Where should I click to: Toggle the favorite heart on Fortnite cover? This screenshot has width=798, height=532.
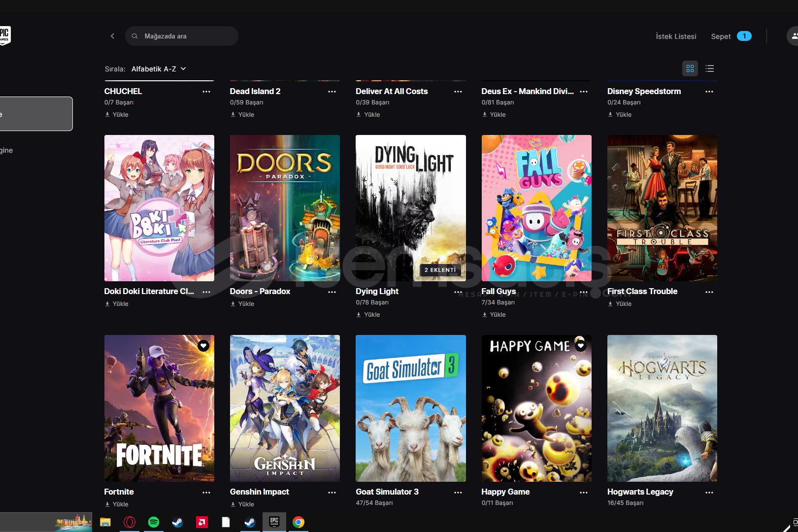(203, 346)
